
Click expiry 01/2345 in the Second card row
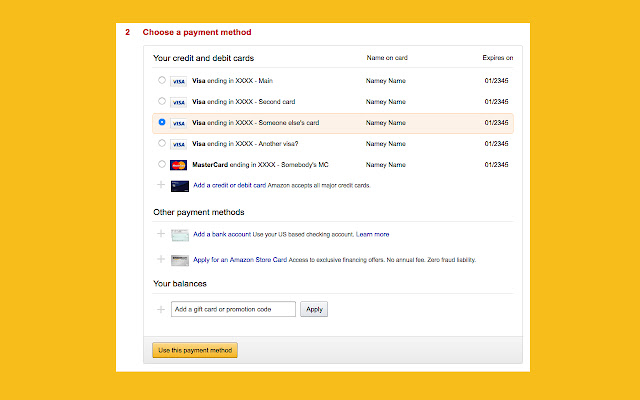click(x=496, y=102)
